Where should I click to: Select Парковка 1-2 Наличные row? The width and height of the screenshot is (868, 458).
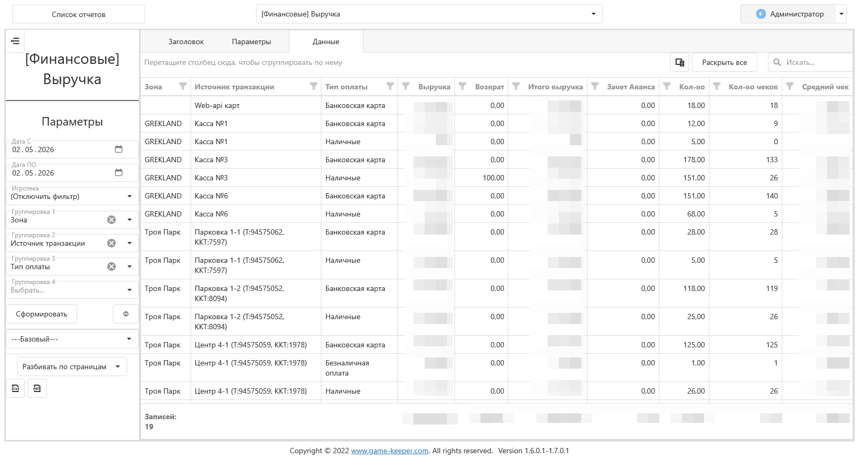496,321
